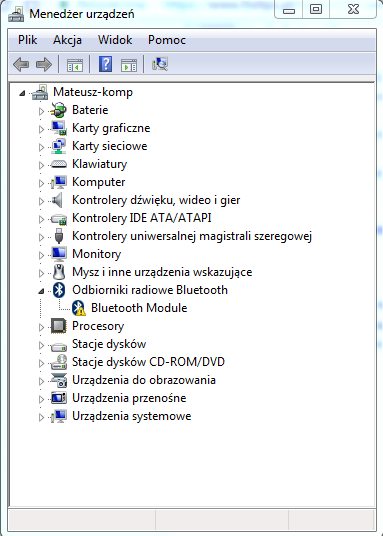Minimize the Menedżer urządzeń window
The height and width of the screenshot is (536, 383).
pyautogui.click(x=289, y=10)
